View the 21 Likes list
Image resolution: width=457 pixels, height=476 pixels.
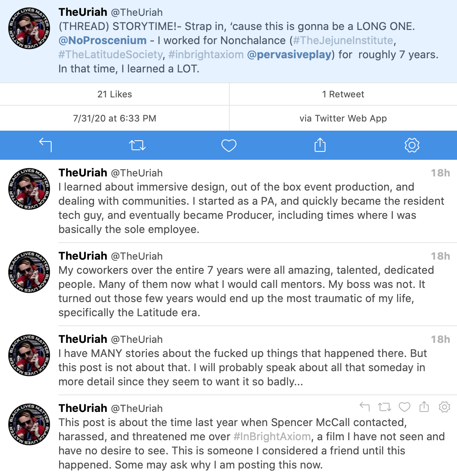click(x=114, y=94)
